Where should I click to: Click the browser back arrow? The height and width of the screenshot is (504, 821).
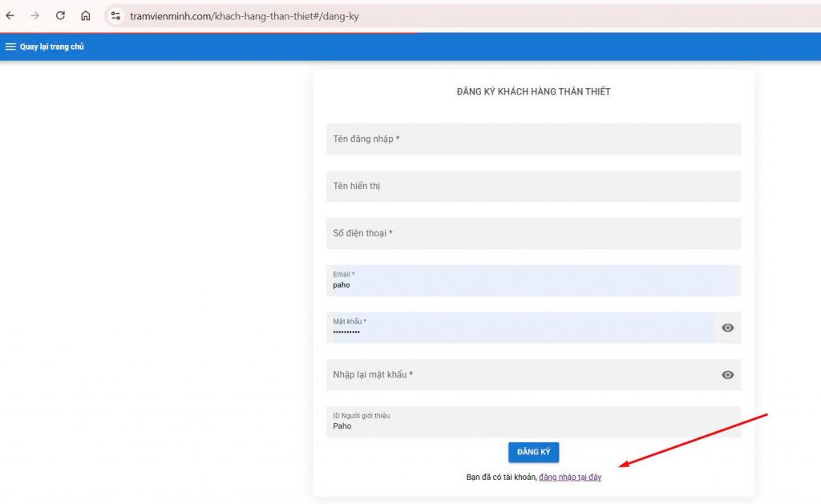[x=10, y=16]
